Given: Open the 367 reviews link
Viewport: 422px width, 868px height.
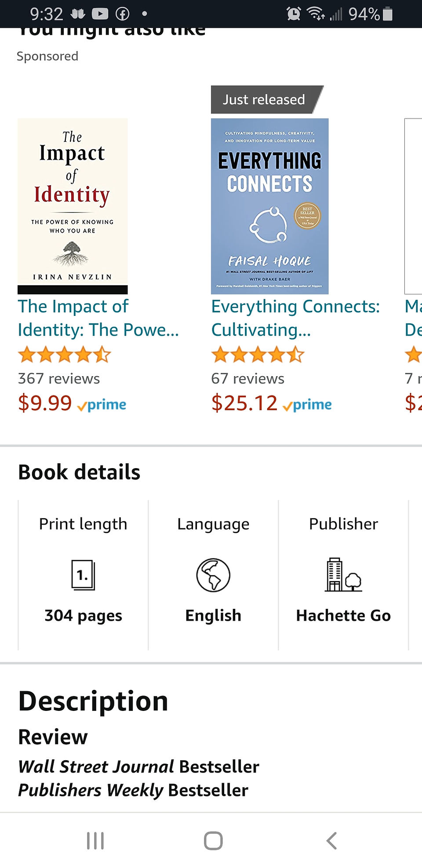Looking at the screenshot, I should point(59,378).
